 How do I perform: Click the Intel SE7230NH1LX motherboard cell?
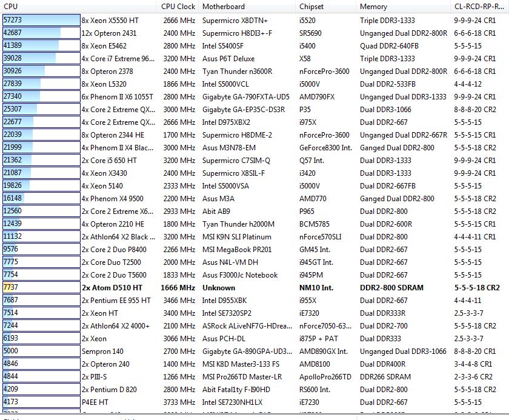pyautogui.click(x=232, y=402)
